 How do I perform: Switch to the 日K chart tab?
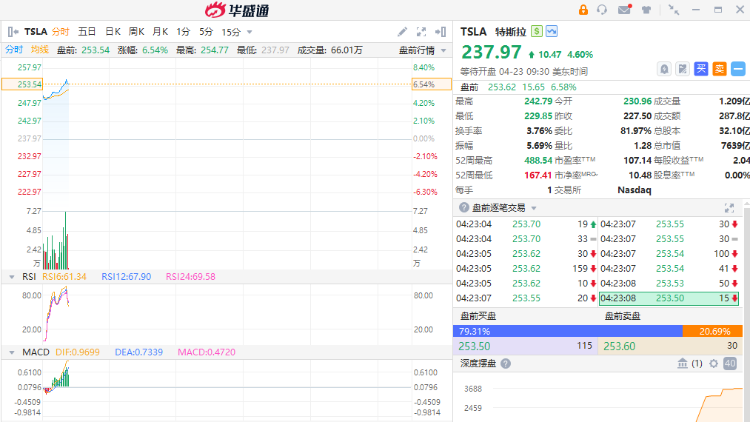coord(113,32)
